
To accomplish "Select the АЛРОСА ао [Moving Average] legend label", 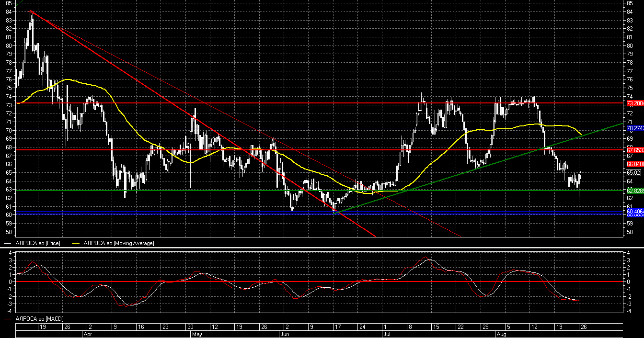I will coord(119,243).
